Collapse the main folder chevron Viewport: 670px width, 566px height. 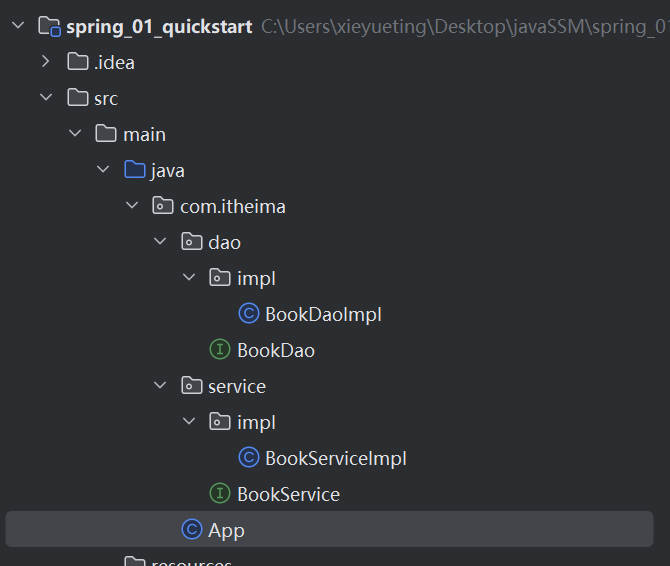[74, 134]
